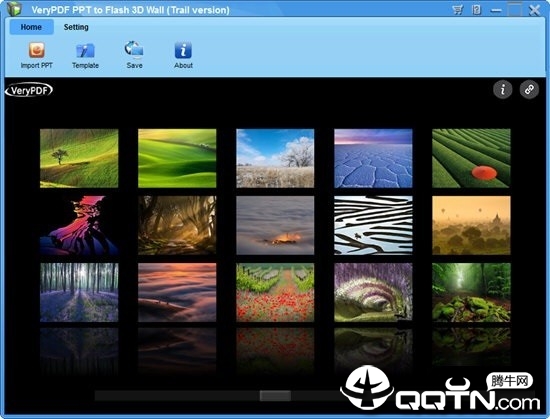The image size is (550, 419).
Task: Select the tea field with red umbrella thumbnail
Action: click(471, 158)
